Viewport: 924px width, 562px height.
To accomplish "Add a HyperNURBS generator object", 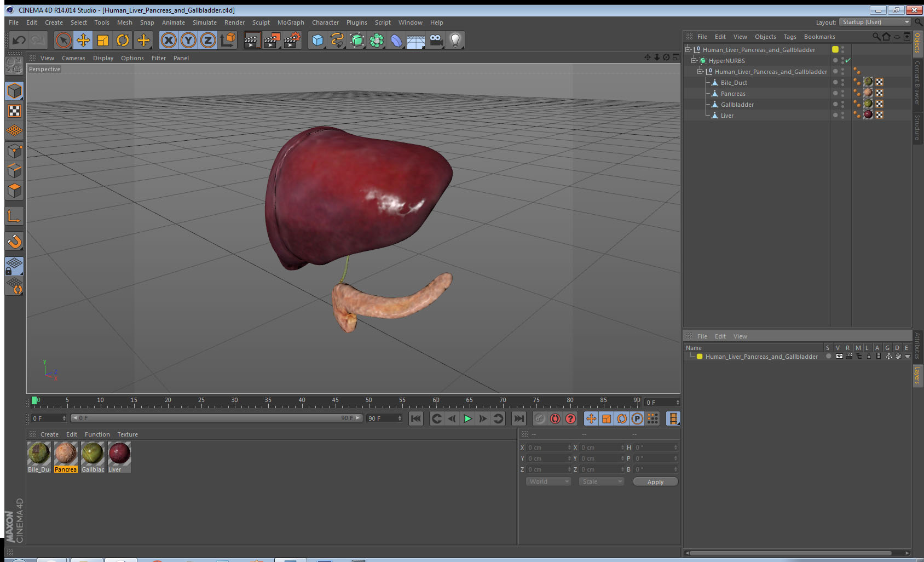I will pos(357,40).
